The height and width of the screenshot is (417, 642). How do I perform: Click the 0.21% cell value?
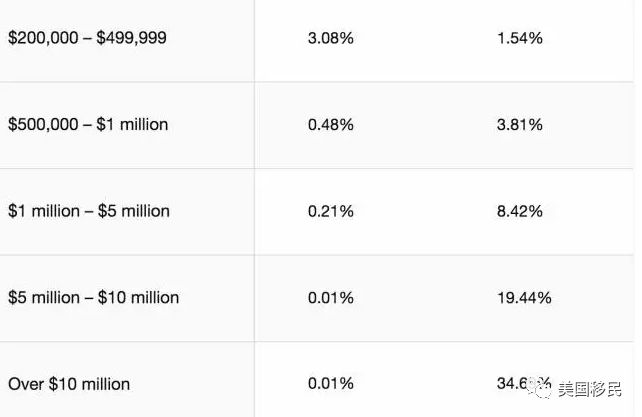[331, 211]
